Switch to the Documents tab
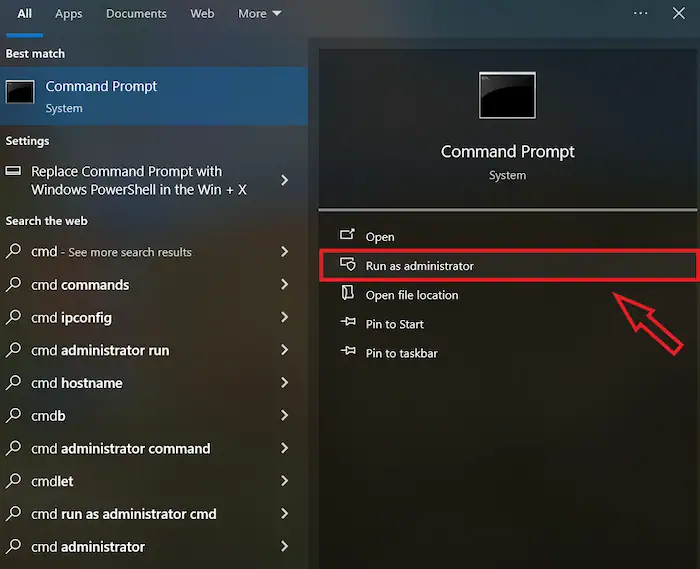 [136, 14]
